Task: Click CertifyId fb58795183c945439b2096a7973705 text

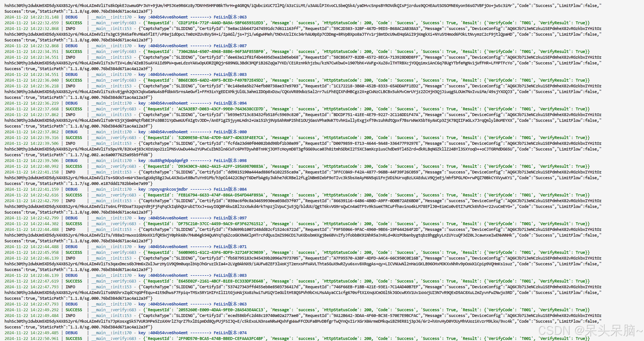Action: (x=263, y=258)
